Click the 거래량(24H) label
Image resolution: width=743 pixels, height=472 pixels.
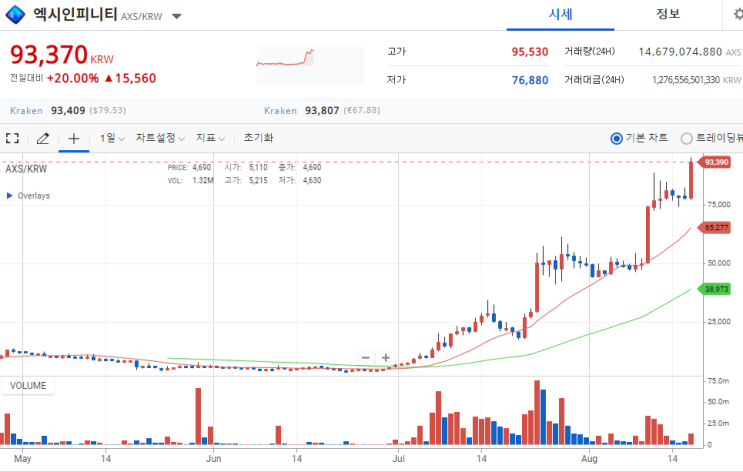pos(589,51)
